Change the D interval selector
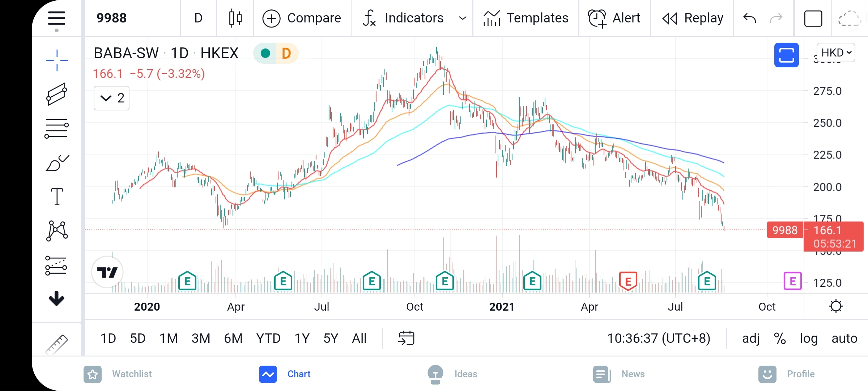Viewport: 868px width, 391px height. pyautogui.click(x=198, y=18)
